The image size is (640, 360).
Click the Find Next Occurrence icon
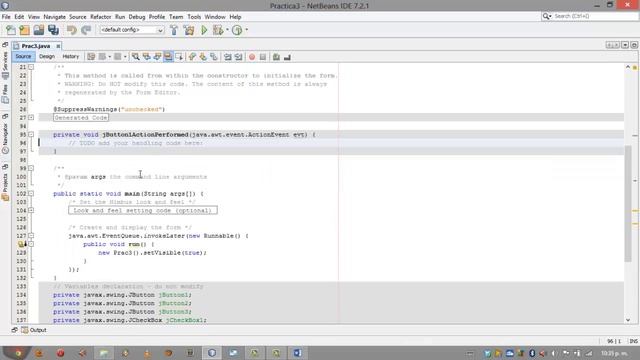coord(157,57)
